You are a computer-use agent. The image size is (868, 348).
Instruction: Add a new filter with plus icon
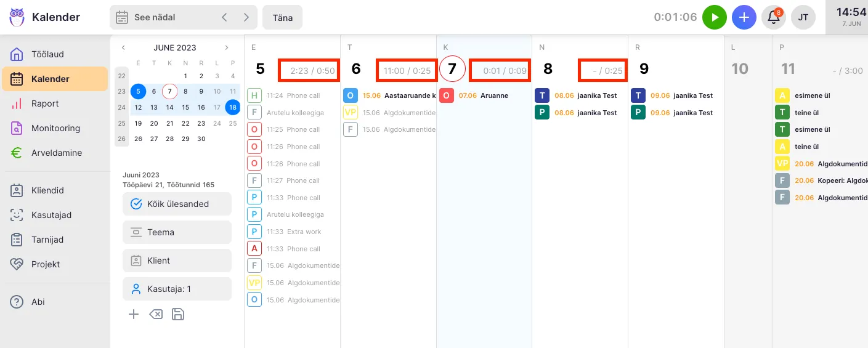coord(134,315)
